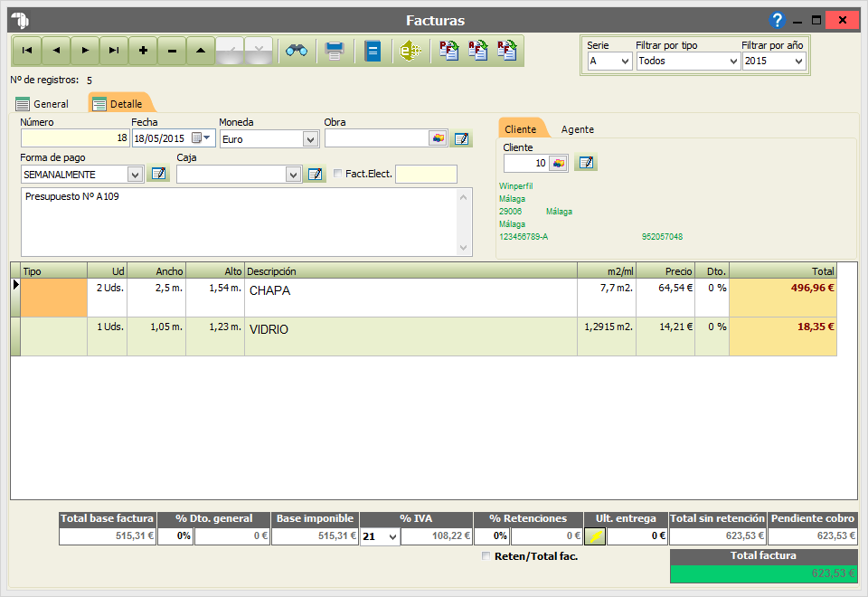This screenshot has width=868, height=597.
Task: Open the % IVA 21 dropdown
Action: 392,536
